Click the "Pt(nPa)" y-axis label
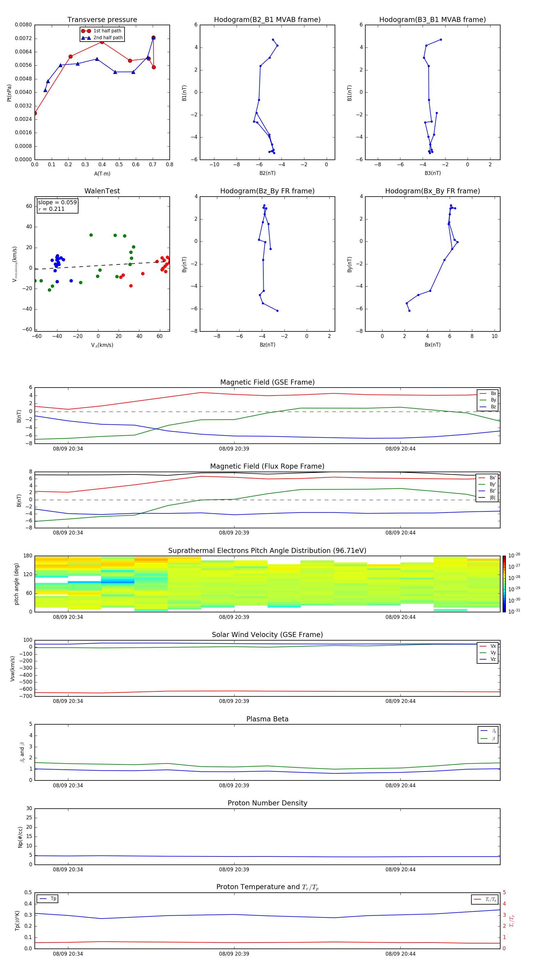The image size is (535, 980). pyautogui.click(x=9, y=93)
